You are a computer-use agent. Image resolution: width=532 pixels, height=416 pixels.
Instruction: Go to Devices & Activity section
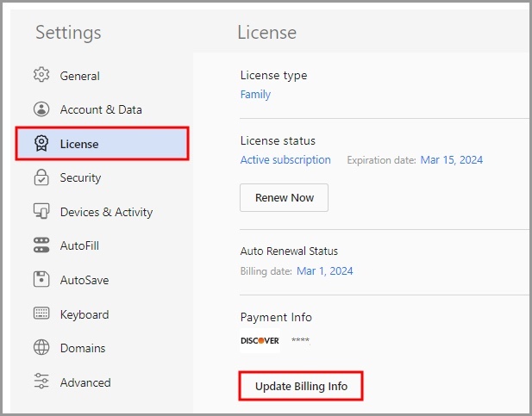[x=106, y=212]
